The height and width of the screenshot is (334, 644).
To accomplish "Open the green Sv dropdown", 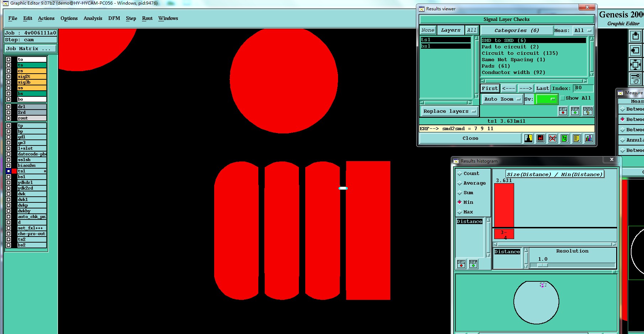I will 547,99.
